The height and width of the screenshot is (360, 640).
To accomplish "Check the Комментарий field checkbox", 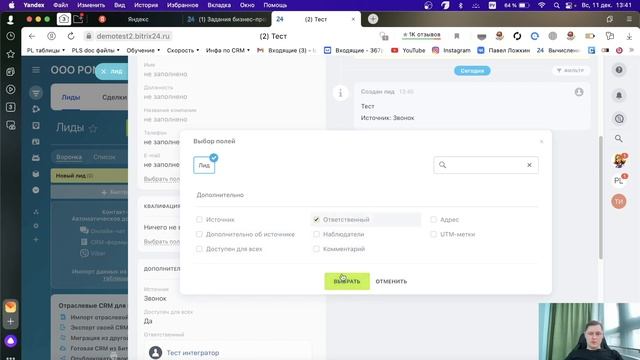I will 316,249.
